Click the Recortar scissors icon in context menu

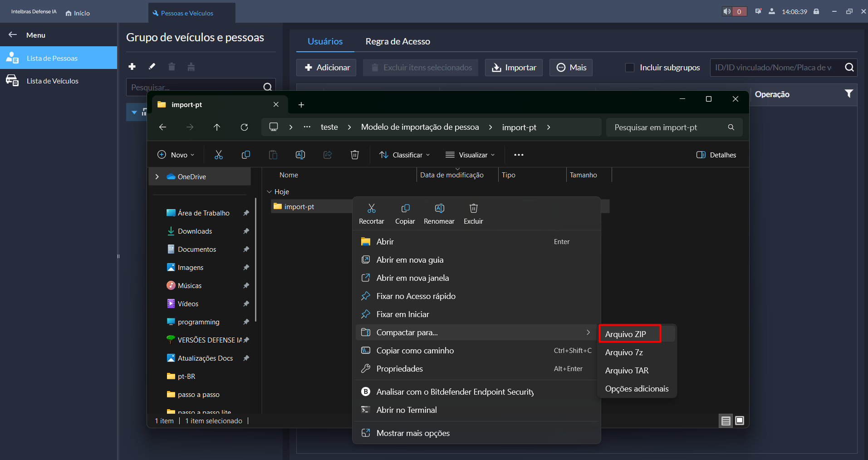pos(371,209)
